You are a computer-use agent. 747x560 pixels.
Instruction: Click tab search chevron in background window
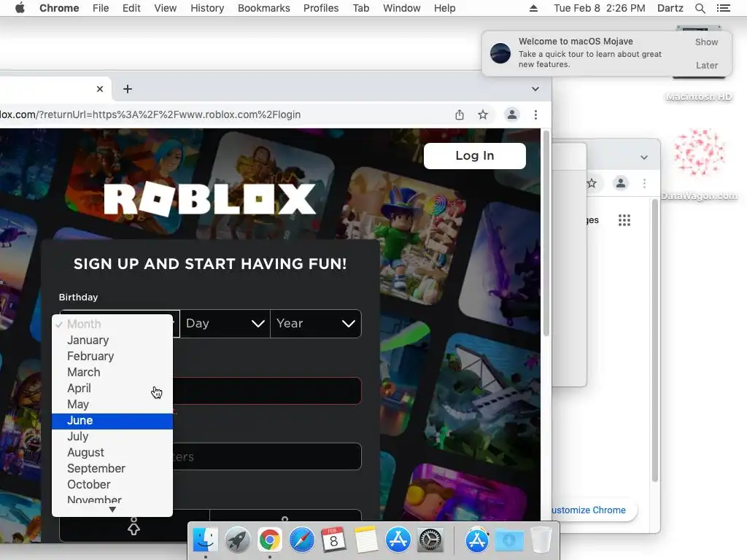coord(644,157)
